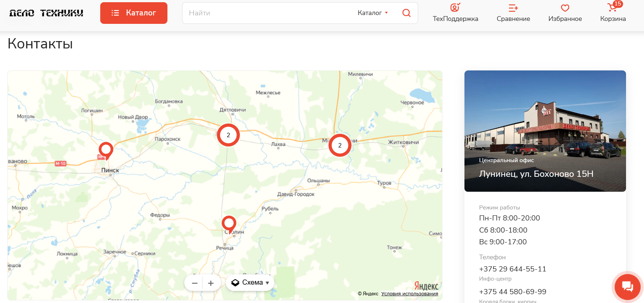Open the cluster marker near Житковичи road

pos(340,145)
